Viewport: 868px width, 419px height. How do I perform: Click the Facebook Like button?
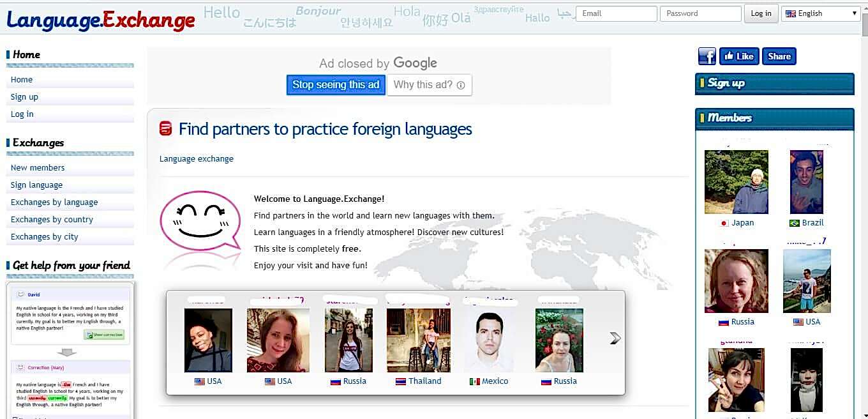pyautogui.click(x=739, y=56)
